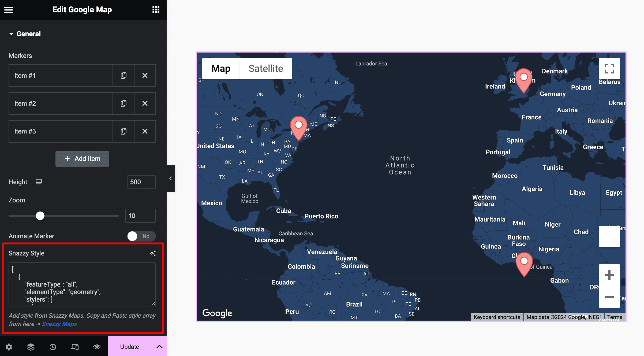Click the 'Snazzy Style' label
The width and height of the screenshot is (644, 356).
click(27, 253)
